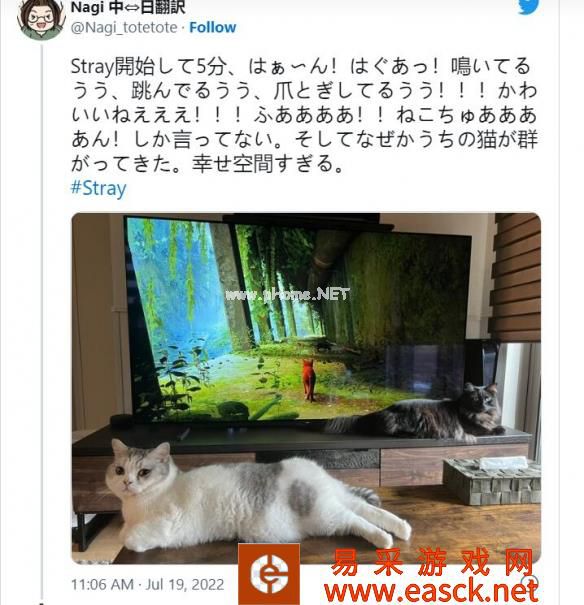The width and height of the screenshot is (584, 605).
Task: Click the www.easck.net watermark URL
Action: pyautogui.click(x=432, y=591)
